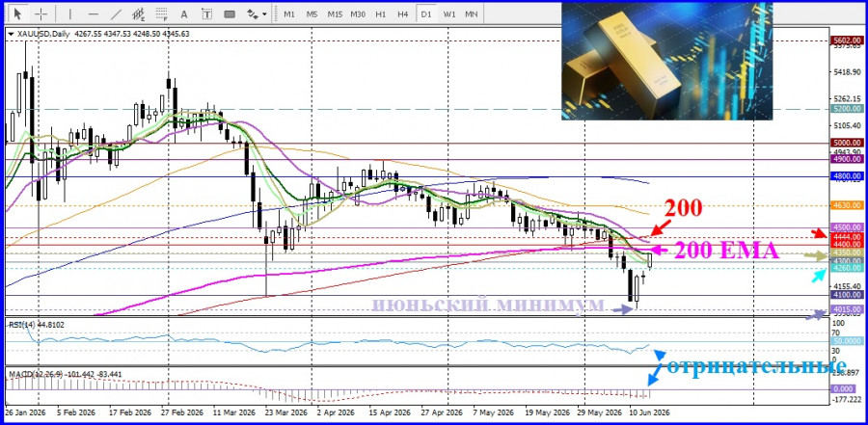Switch chart to M5 timeframe
Screen dimensions: 868x425
312,14
